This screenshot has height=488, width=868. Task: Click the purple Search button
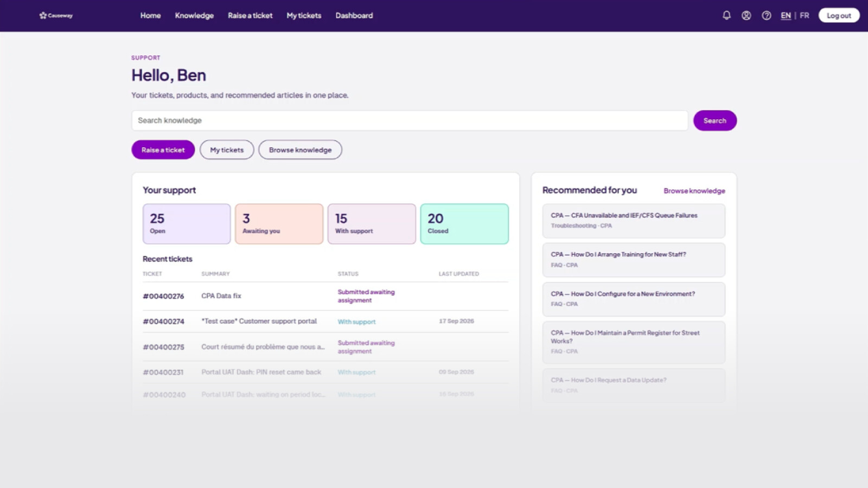coord(715,120)
